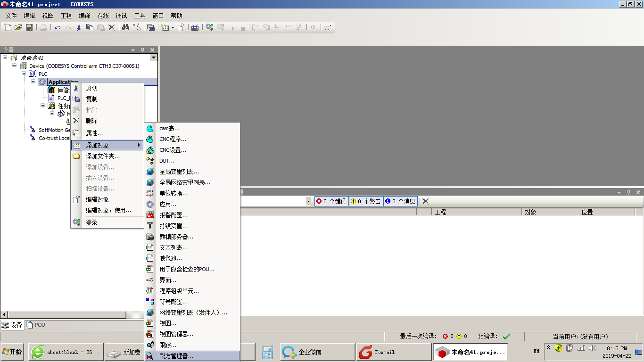Click the 工程 column header in messages
The height and width of the screenshot is (362, 644).
click(477, 212)
